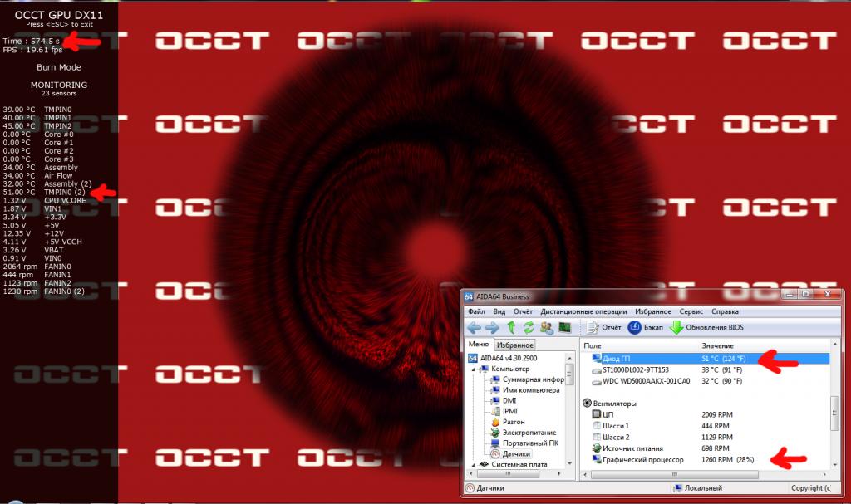Open the Сервис menu
The image size is (851, 504).
[x=691, y=311]
